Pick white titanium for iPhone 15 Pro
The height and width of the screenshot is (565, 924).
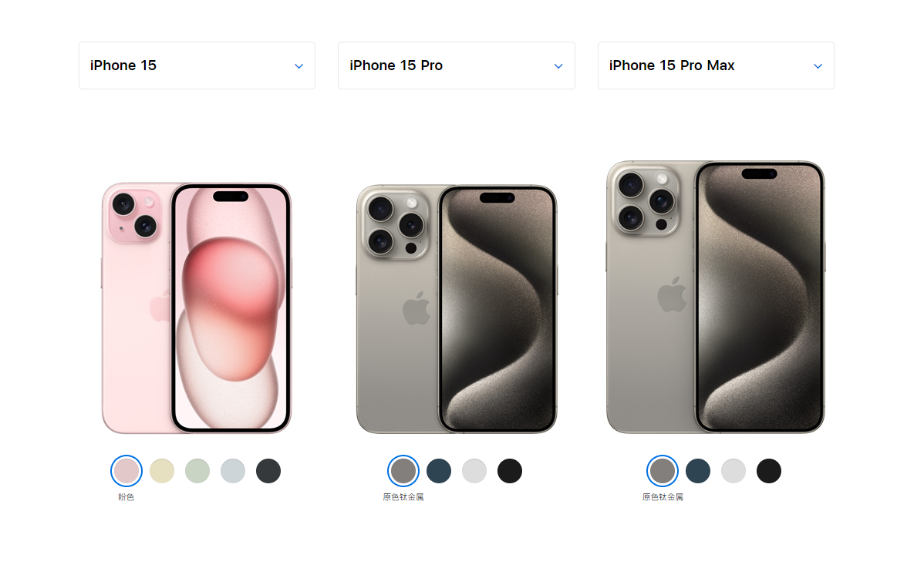pos(474,471)
